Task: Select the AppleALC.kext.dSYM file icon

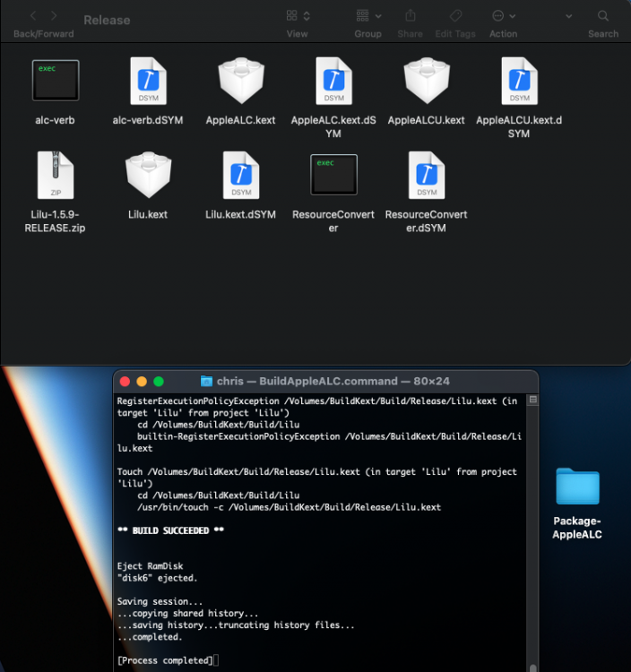Action: click(334, 81)
